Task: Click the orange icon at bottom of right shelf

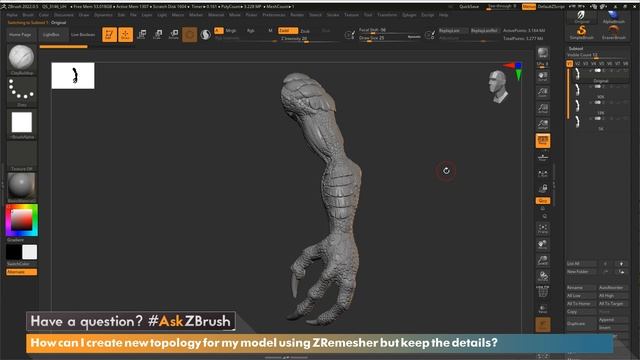Action: point(542,325)
